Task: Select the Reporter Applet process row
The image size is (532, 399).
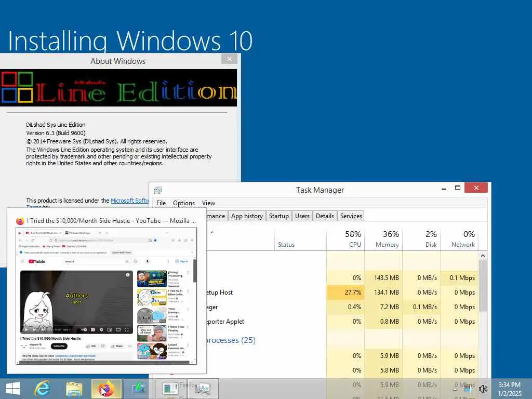Action: point(342,322)
